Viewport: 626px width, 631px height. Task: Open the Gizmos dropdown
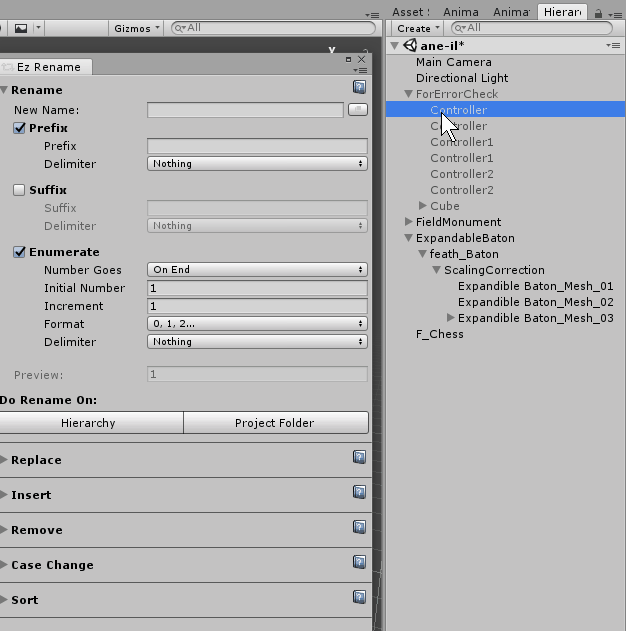click(136, 28)
